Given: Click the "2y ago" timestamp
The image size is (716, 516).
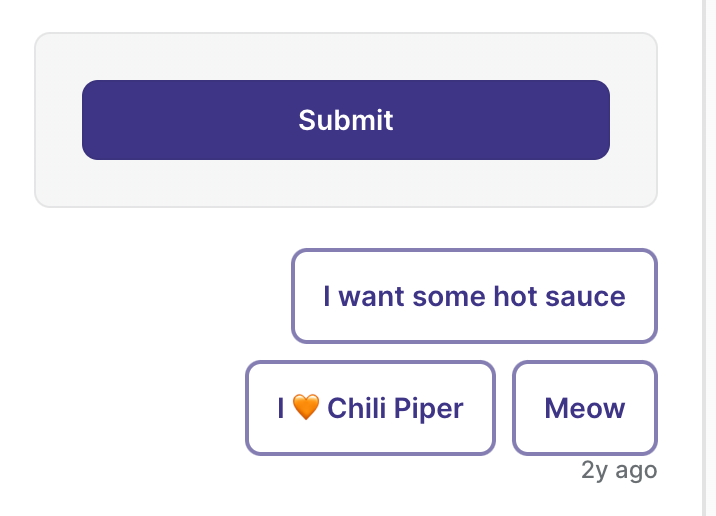Looking at the screenshot, I should pyautogui.click(x=619, y=470).
